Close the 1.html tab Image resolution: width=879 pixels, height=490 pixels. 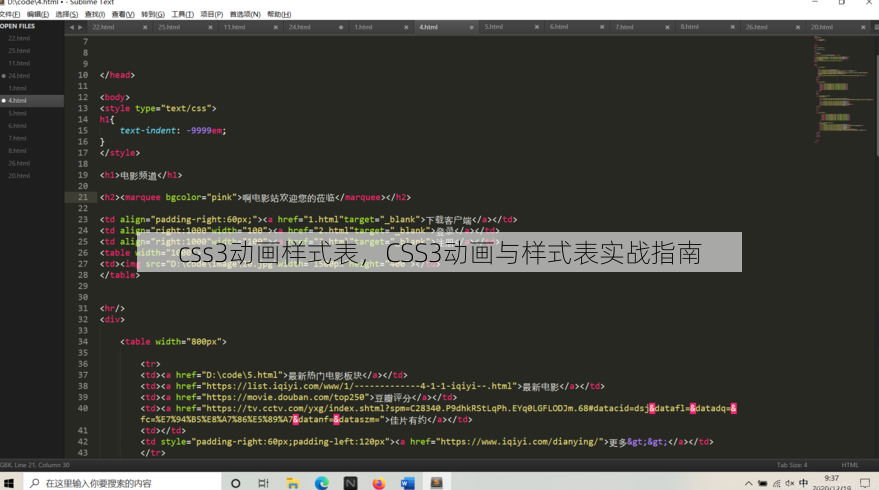point(406,27)
